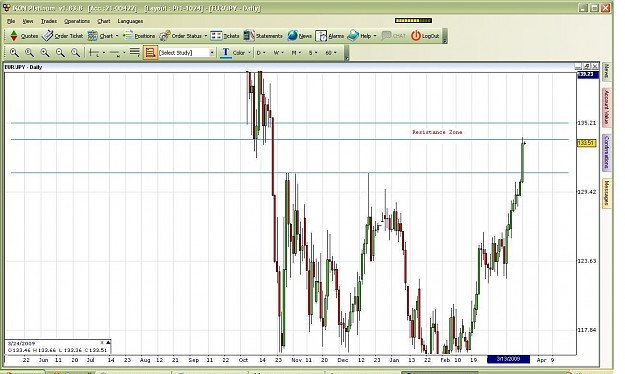
Task: Expand the Chart button dropdown arrow
Action: [x=117, y=36]
